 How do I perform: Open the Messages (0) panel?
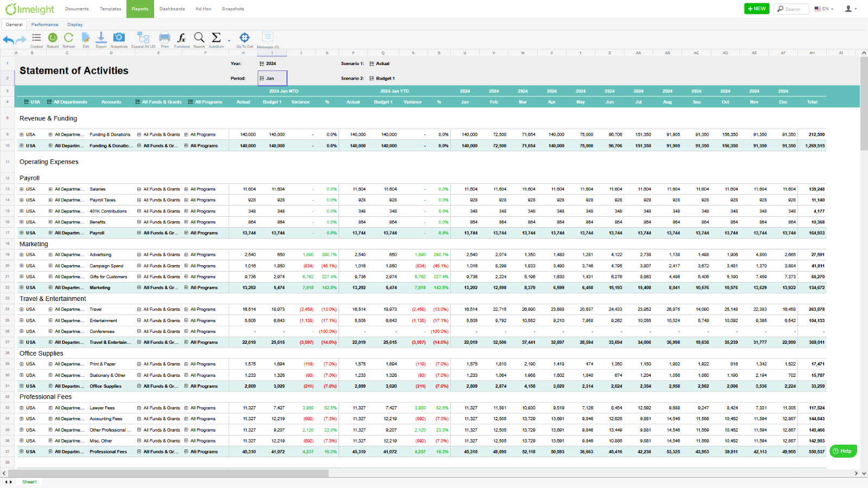pos(267,40)
